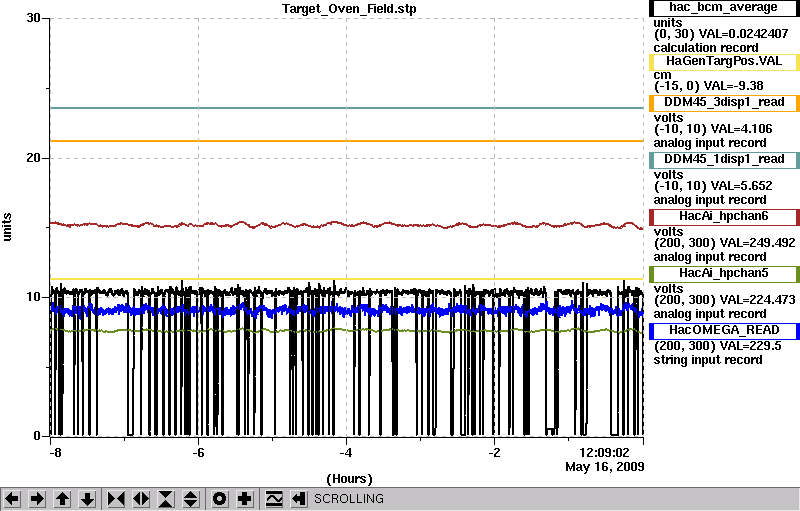Expand the vertical axis with the up-down triangles icon

pyautogui.click(x=190, y=498)
